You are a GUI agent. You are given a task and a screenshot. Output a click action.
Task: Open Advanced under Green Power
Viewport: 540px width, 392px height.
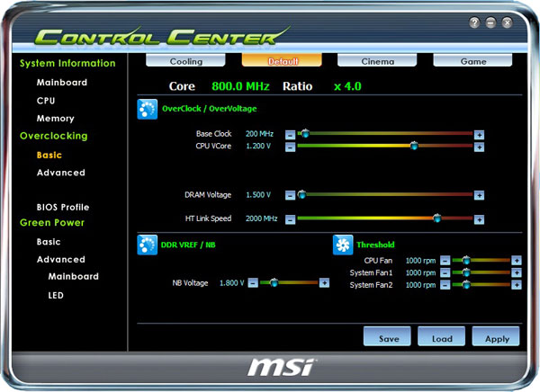(x=61, y=259)
